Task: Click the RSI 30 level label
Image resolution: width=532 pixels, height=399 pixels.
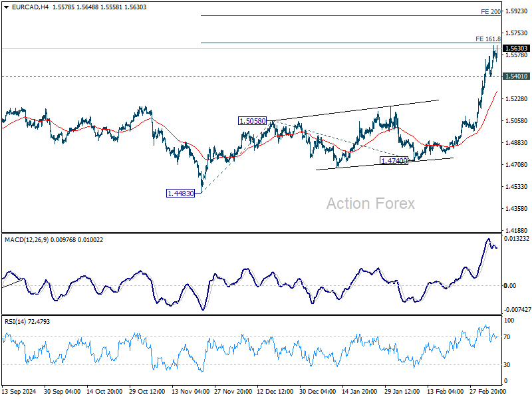Action: 507,364
